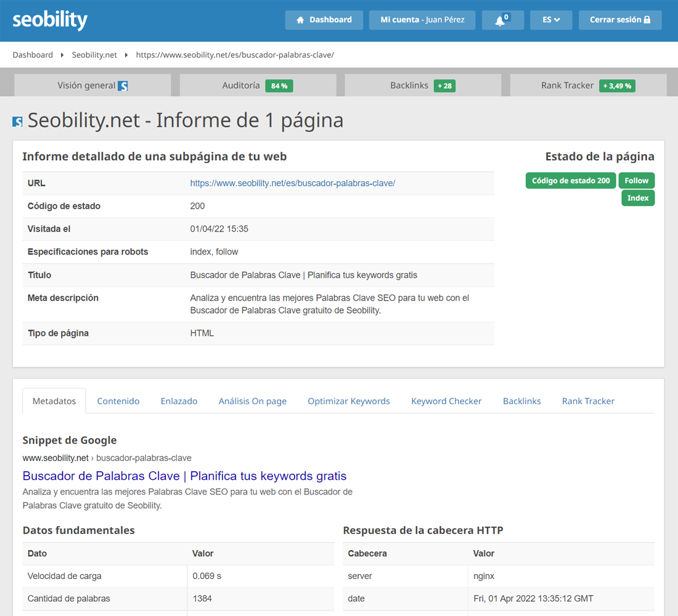678x616 pixels.
Task: Click the breadcrumb page URL
Action: (x=235, y=55)
